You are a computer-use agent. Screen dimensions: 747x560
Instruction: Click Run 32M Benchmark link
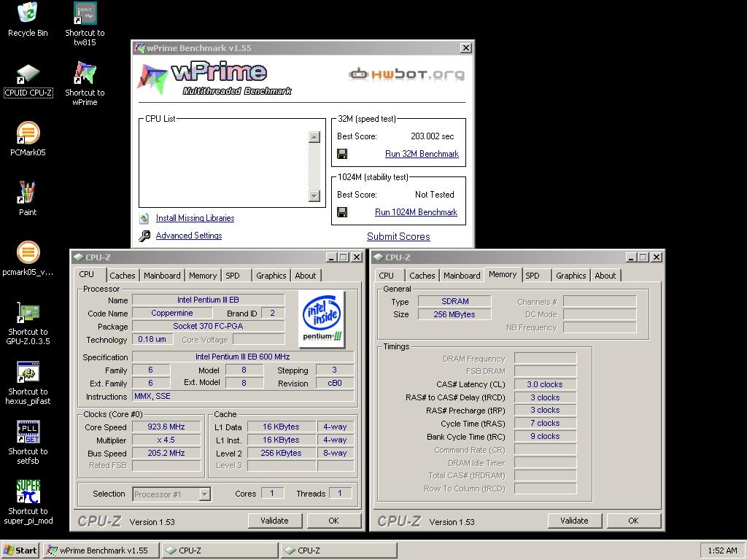(x=422, y=154)
